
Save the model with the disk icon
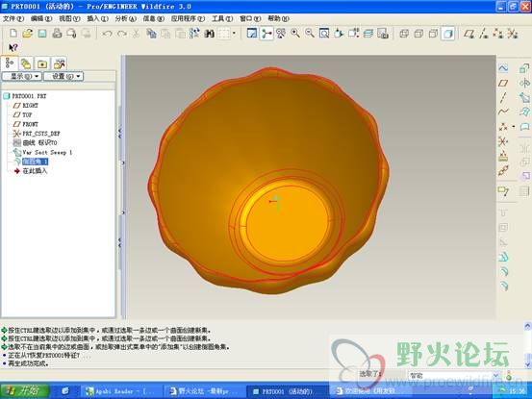42,34
